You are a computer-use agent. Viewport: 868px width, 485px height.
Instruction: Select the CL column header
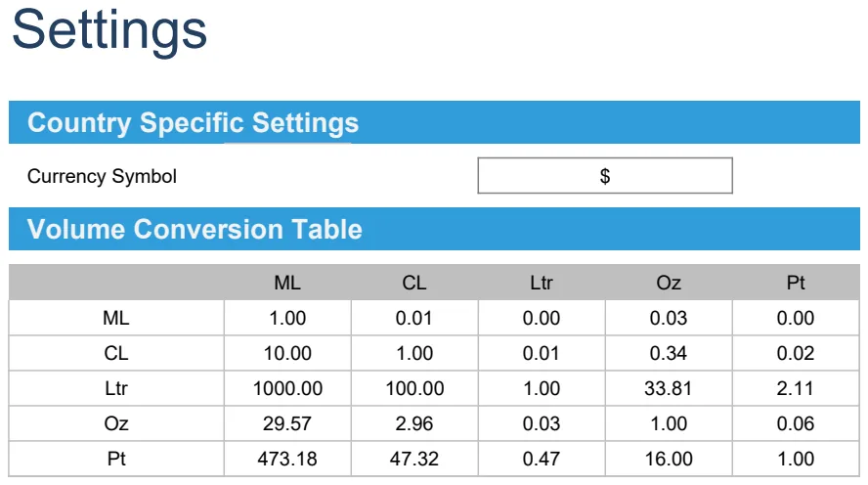pyautogui.click(x=414, y=283)
